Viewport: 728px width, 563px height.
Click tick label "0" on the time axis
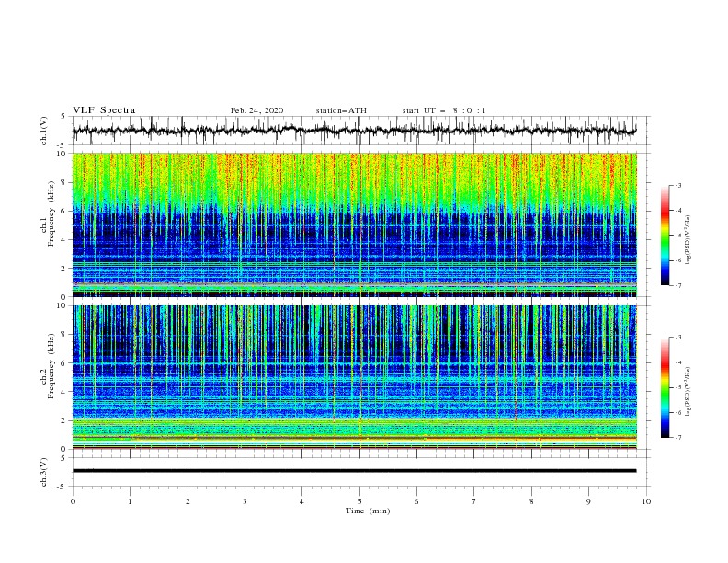point(73,501)
